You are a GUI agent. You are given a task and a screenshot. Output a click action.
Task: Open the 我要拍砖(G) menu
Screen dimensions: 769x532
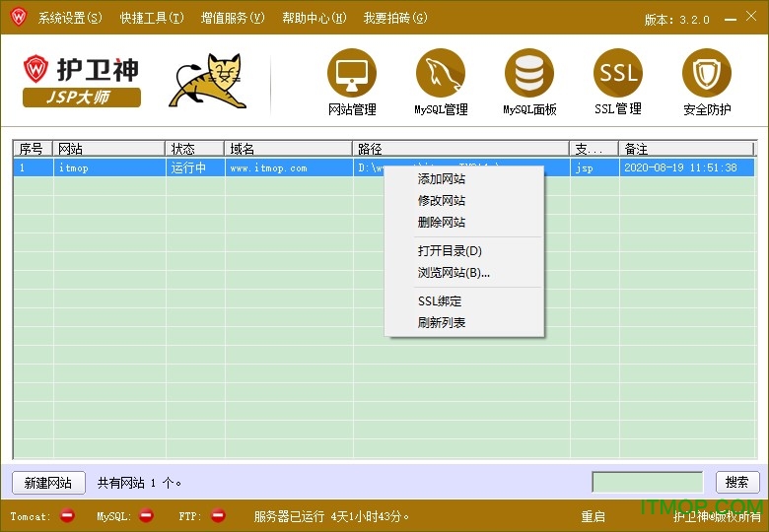tap(395, 18)
